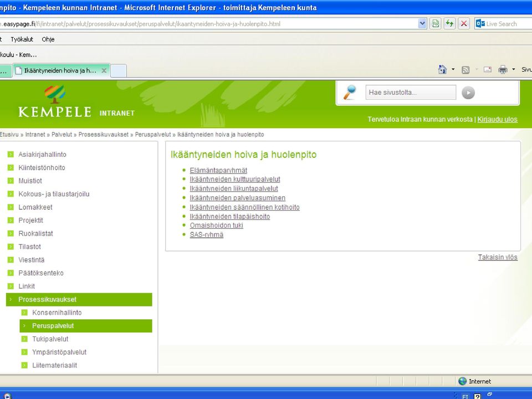Open Konsernihallinto submenu item
Viewport: 532px width, 399px height.
tap(57, 313)
